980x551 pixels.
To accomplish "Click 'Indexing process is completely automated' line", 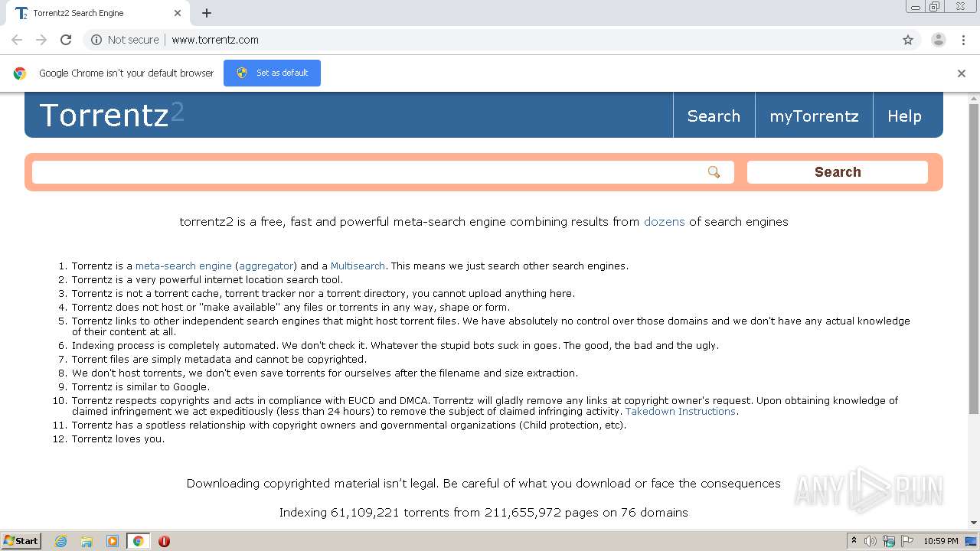I will [395, 346].
